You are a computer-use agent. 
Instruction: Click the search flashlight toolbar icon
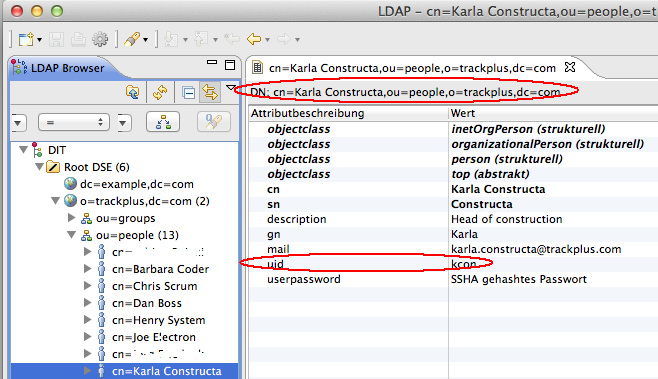point(132,39)
